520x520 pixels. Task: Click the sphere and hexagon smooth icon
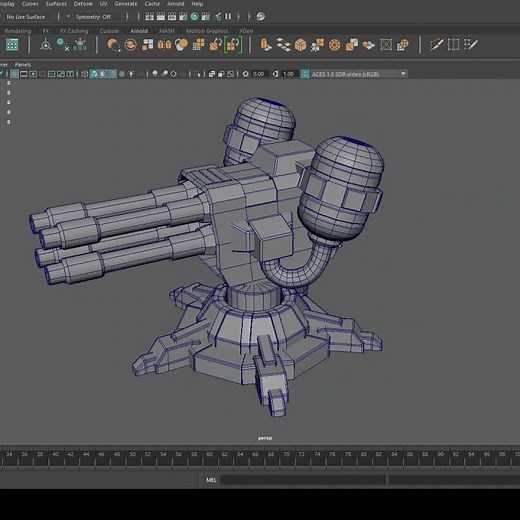point(181,44)
